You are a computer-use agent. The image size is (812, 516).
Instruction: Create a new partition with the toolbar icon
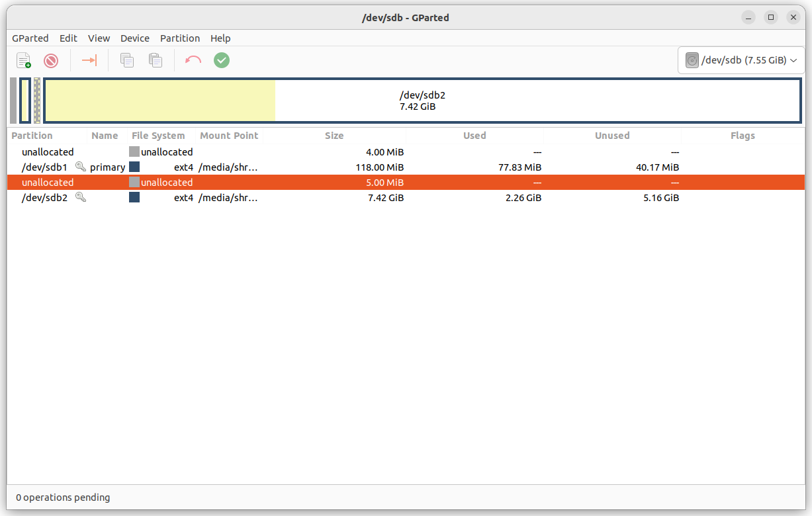23,60
